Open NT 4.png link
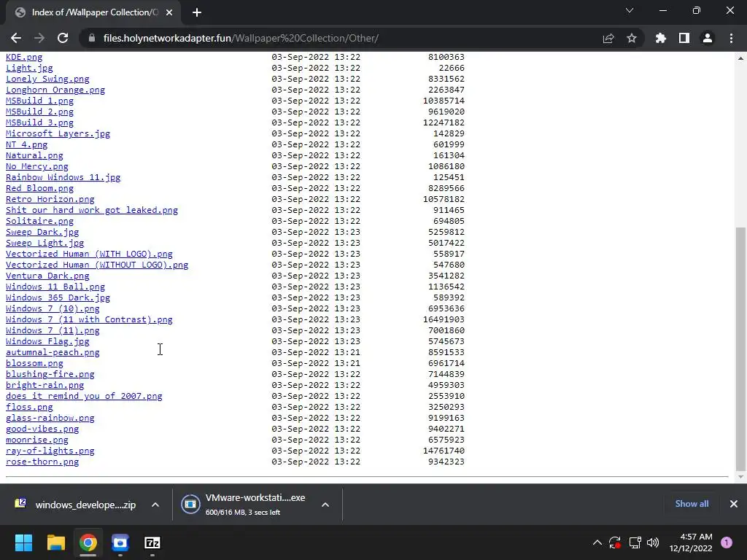This screenshot has width=747, height=560. [27, 145]
